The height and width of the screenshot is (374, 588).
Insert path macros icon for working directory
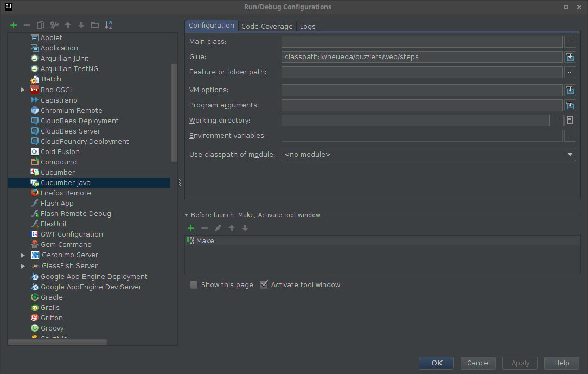click(x=570, y=121)
